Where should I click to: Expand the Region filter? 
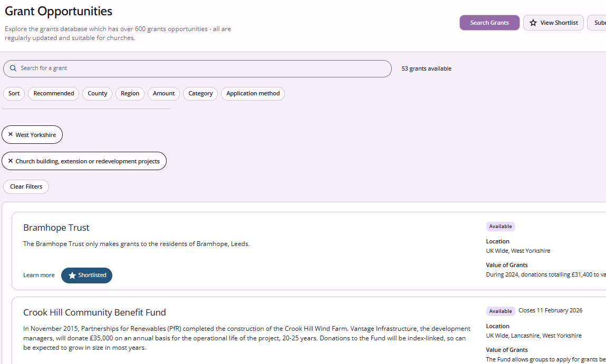130,94
